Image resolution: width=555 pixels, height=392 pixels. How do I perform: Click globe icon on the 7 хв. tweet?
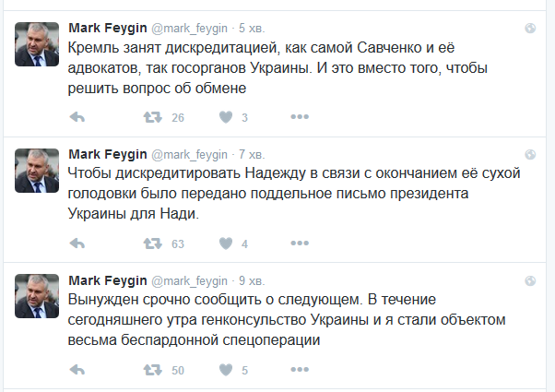(530, 154)
